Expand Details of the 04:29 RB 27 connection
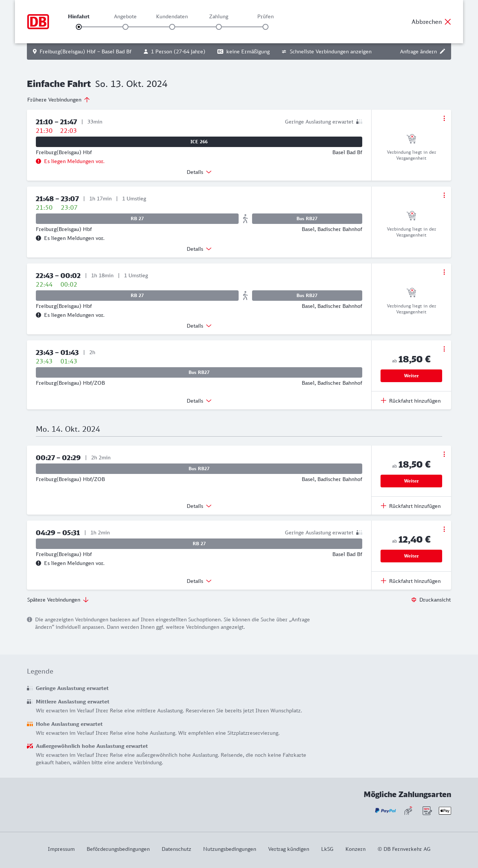 [x=199, y=581]
